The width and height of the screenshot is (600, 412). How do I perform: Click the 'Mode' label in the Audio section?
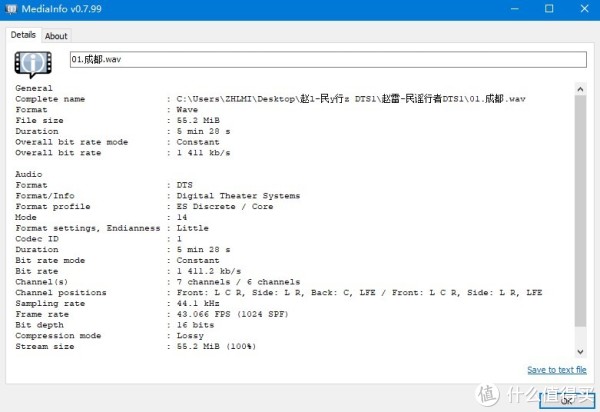pyautogui.click(x=26, y=217)
